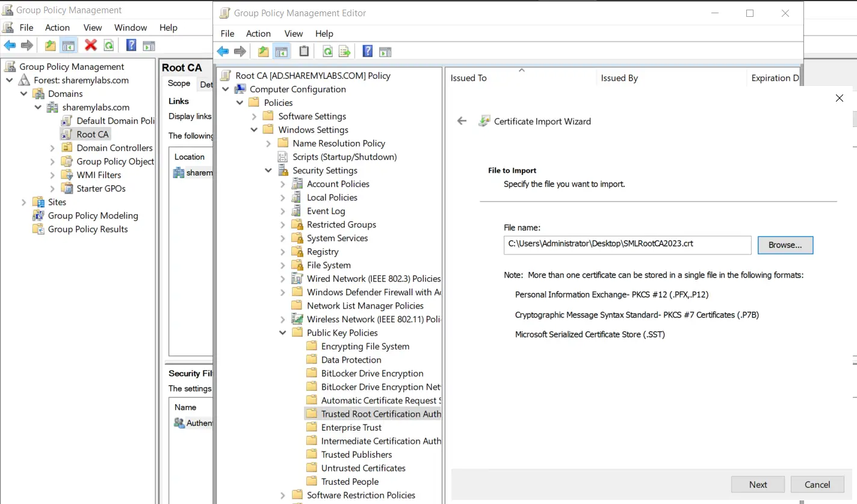Viewport: 857px width, 504px height.
Task: Click the File name input field
Action: pyautogui.click(x=627, y=245)
